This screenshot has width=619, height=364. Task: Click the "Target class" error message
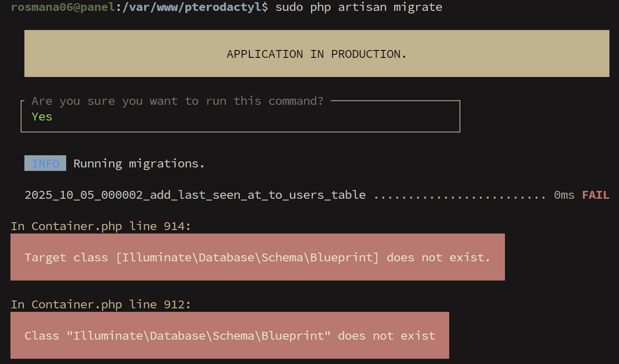pyautogui.click(x=257, y=257)
